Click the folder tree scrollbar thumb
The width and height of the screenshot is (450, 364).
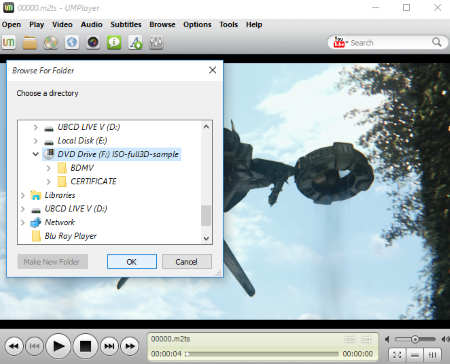click(x=206, y=215)
